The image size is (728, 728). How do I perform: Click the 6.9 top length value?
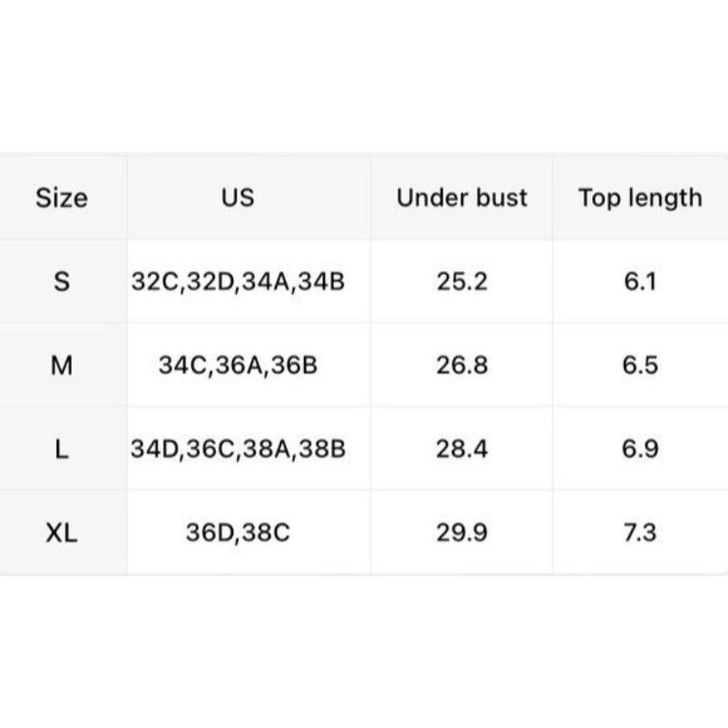pos(640,449)
